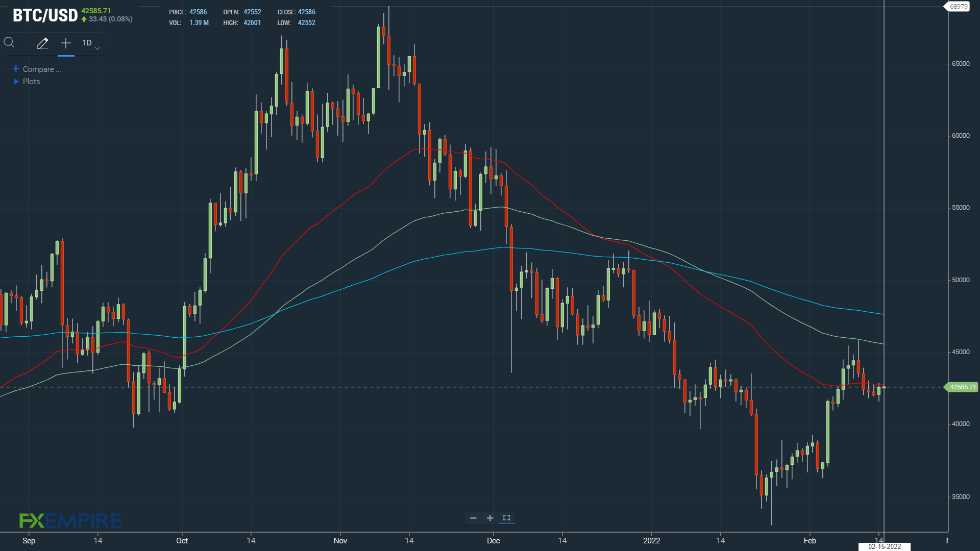Click the OPEN 42552 readout
Viewport: 980px width, 551px height.
(242, 12)
